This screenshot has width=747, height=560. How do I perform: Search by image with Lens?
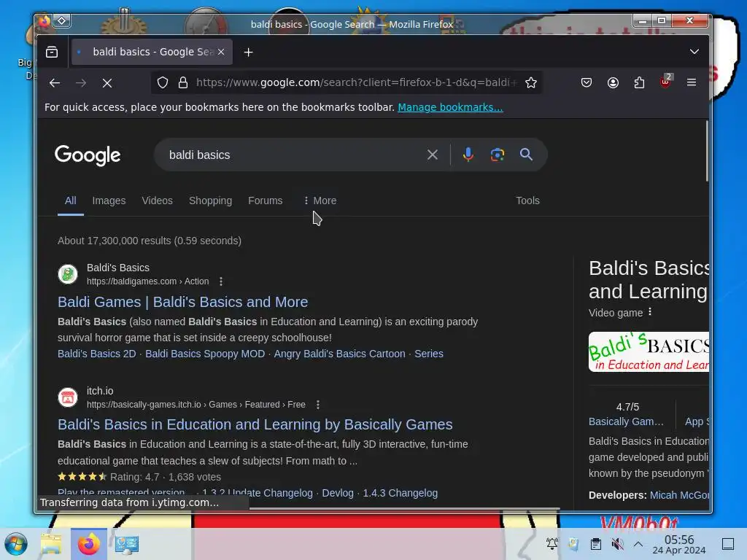click(498, 155)
